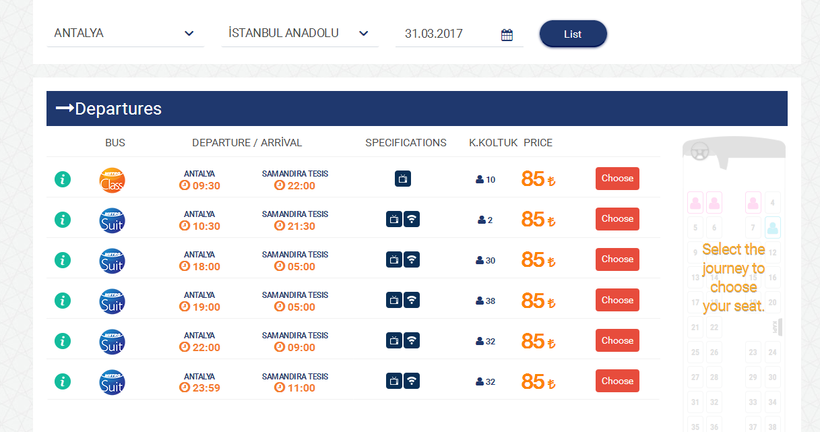Click the Suit bus logo for 18:00
This screenshot has height=432, width=820.
tap(112, 260)
